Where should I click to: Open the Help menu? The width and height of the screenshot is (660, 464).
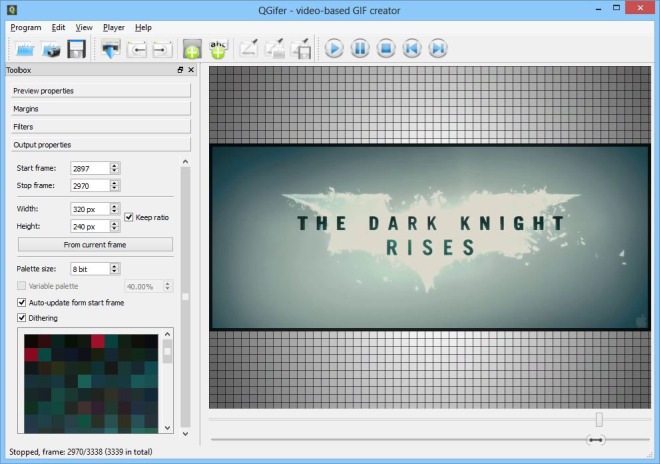point(143,27)
